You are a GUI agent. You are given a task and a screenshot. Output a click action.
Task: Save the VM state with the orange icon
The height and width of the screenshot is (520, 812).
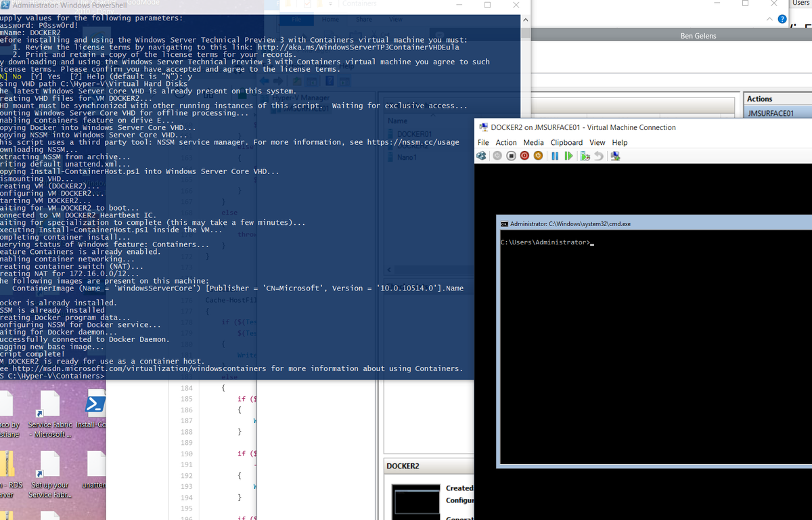point(538,156)
